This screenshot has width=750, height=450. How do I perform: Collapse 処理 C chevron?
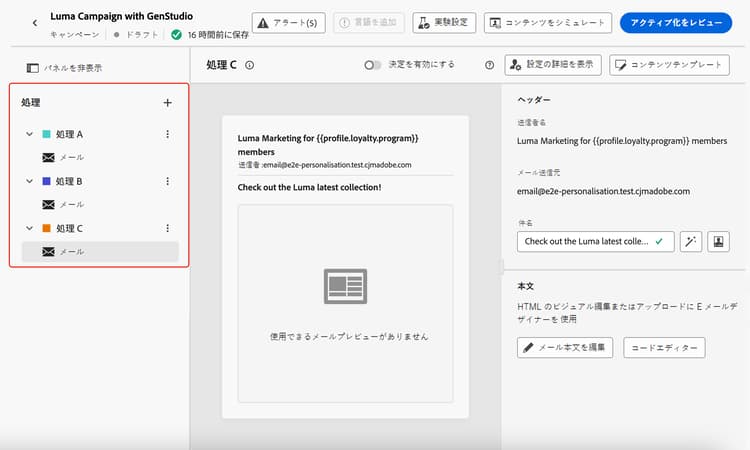coord(30,228)
